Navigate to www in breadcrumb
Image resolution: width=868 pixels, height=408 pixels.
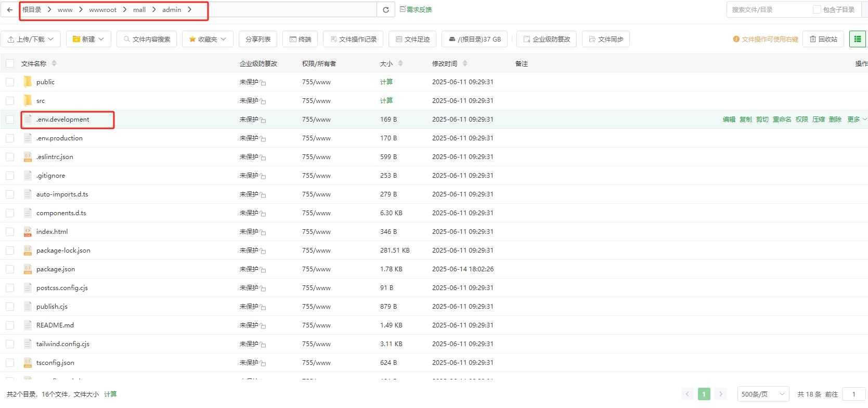(x=65, y=10)
